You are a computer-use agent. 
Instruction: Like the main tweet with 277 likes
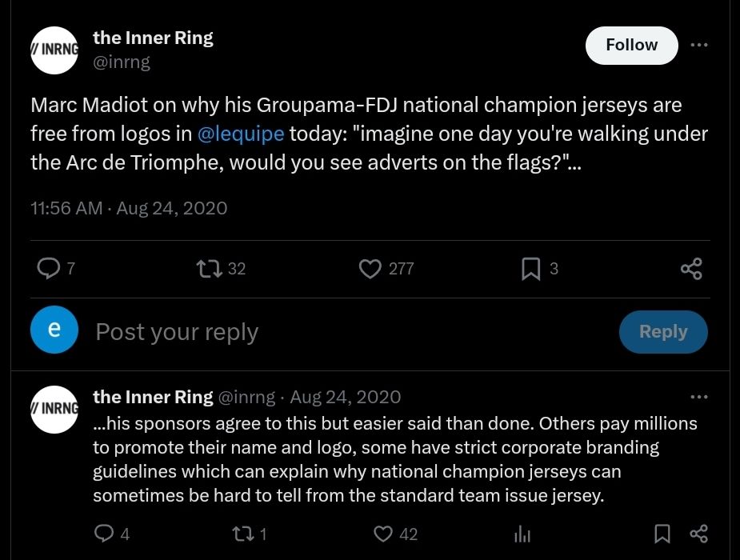point(370,269)
